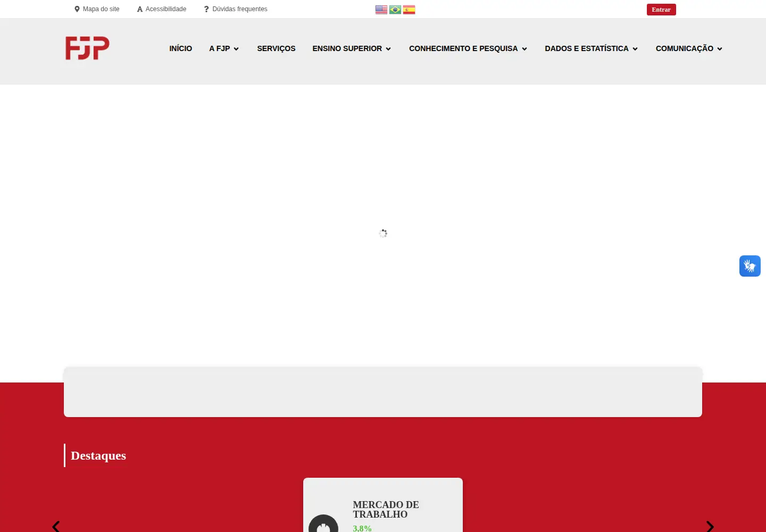Screen dimensions: 766x532
Task: Open Dúvidas frequentes link
Action: click(236, 9)
